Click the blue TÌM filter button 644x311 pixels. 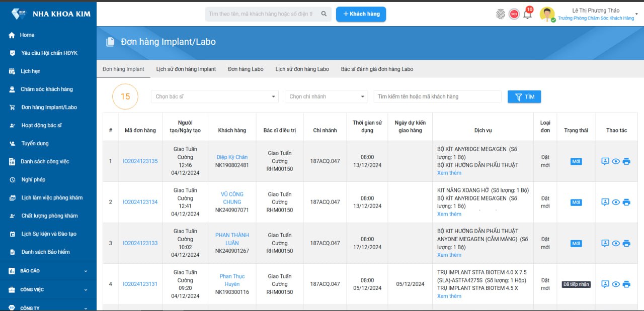click(x=524, y=96)
